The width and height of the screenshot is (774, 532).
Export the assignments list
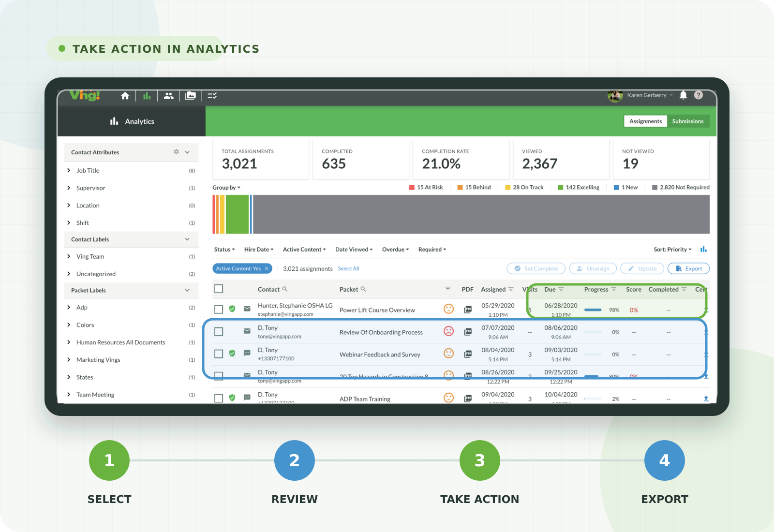coord(688,268)
